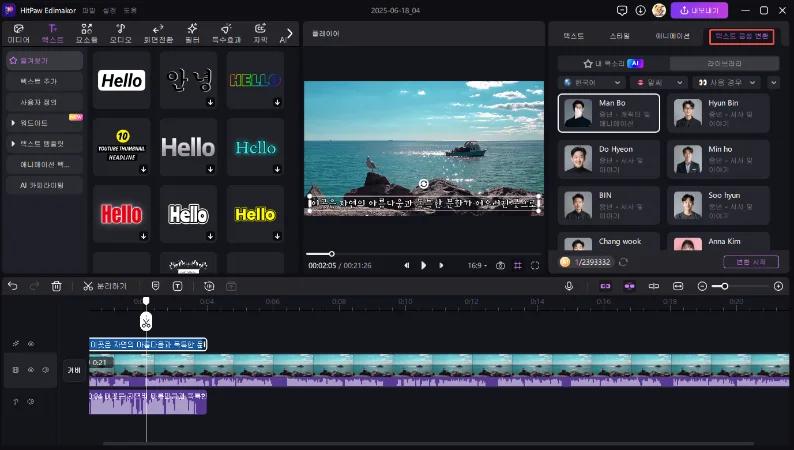
Task: Toggle visibility of the video track
Action: pyautogui.click(x=31, y=370)
